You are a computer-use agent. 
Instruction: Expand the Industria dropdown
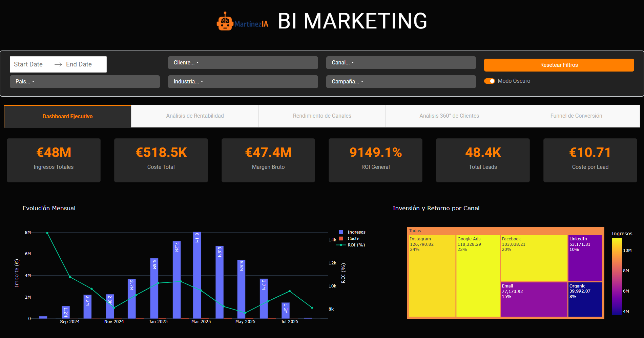point(243,82)
